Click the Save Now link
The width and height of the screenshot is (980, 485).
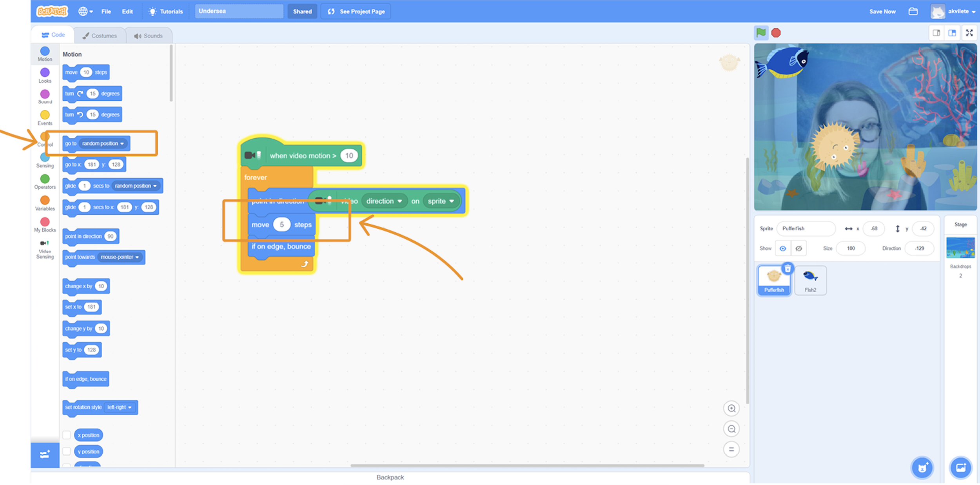[x=882, y=11]
